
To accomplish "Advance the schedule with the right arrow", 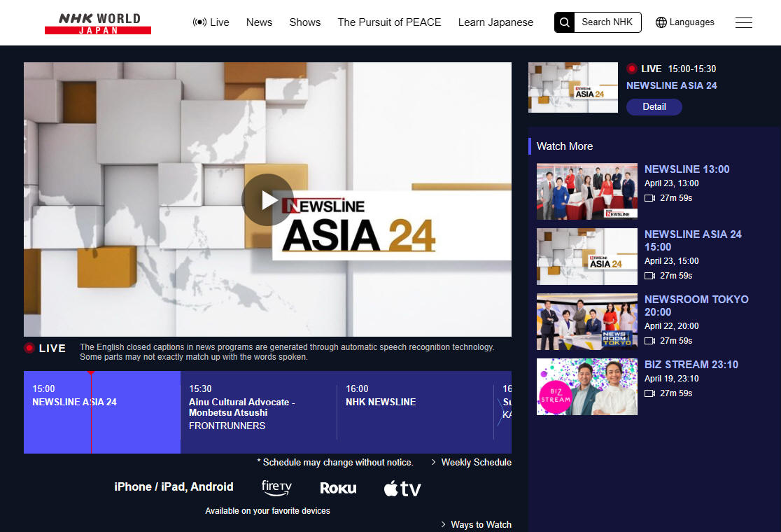I will (x=500, y=412).
